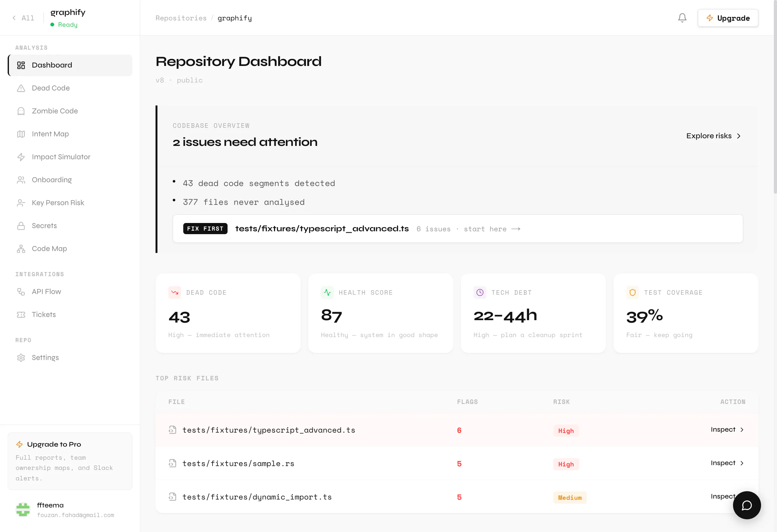Click start here arrow in Fix First

tap(516, 229)
